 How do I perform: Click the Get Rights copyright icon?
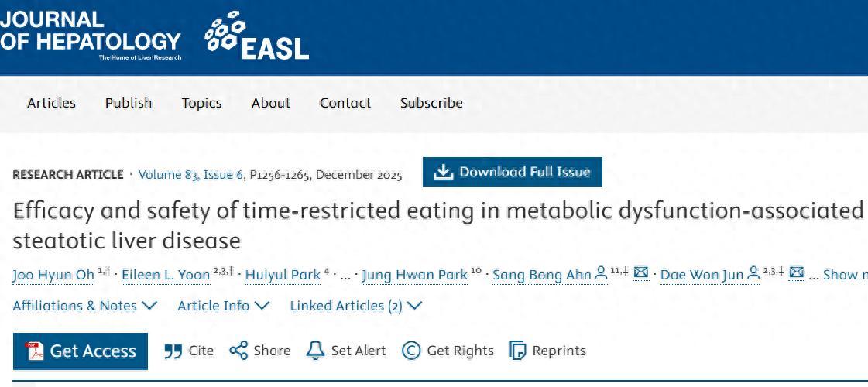[411, 351]
